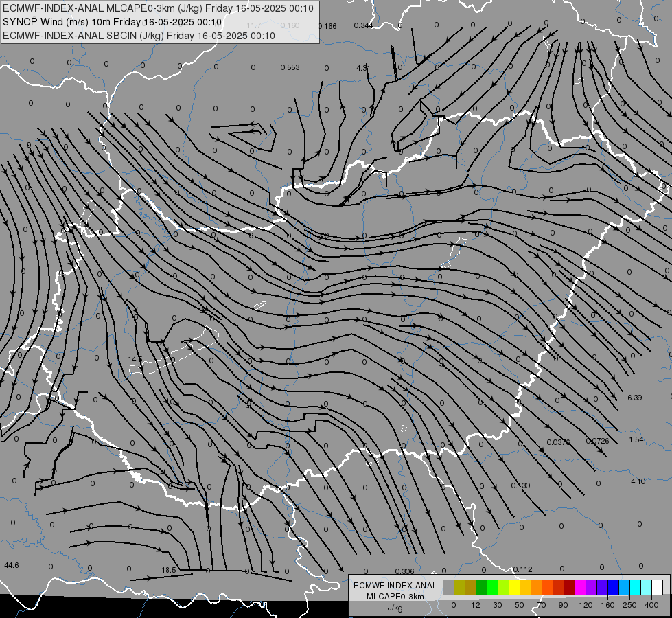The width and height of the screenshot is (672, 618).
Task: Select the pure blue legend swatch
Action: click(614, 587)
